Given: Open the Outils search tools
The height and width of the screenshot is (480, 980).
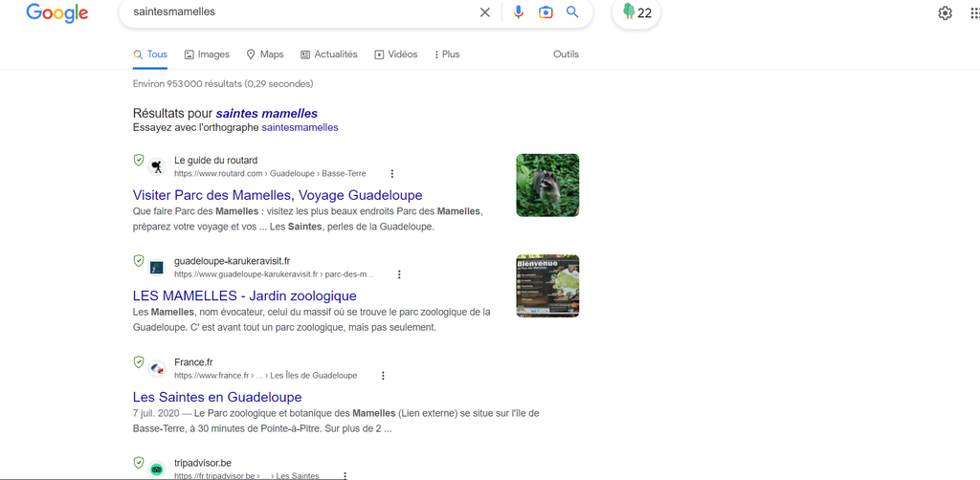Looking at the screenshot, I should click(566, 55).
